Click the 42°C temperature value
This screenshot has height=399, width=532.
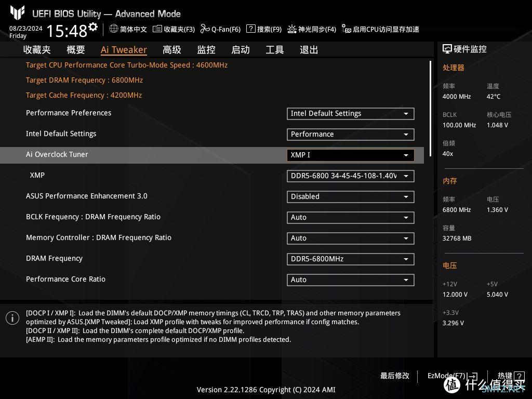coord(494,97)
